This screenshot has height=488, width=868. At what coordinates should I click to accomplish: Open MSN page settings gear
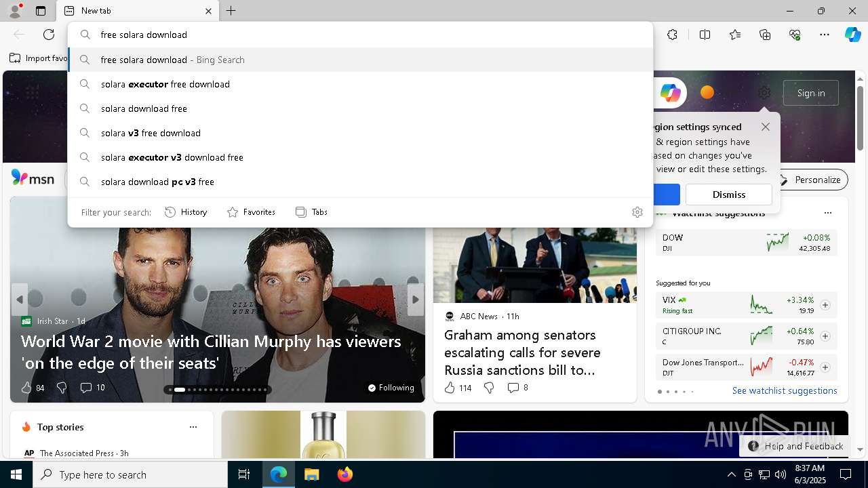[764, 93]
